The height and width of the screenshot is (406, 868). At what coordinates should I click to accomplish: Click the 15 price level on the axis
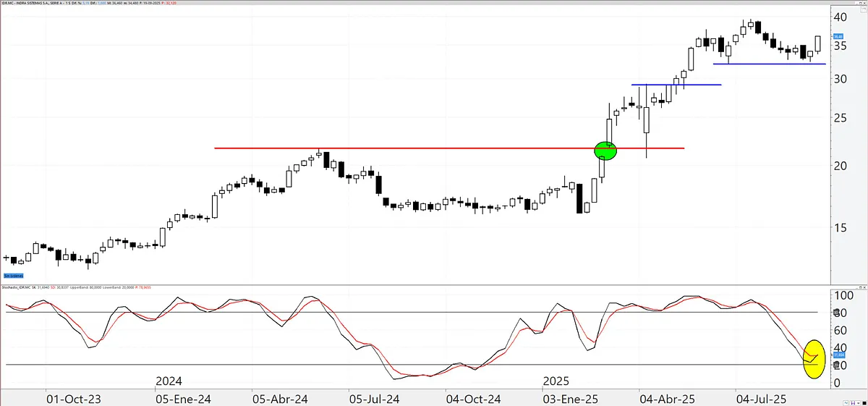tap(840, 227)
